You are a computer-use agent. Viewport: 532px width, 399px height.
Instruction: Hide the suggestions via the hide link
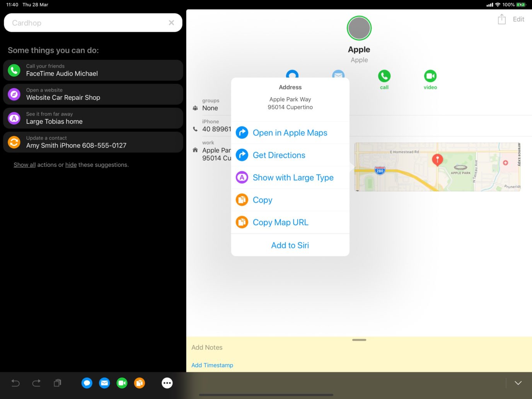pyautogui.click(x=71, y=164)
